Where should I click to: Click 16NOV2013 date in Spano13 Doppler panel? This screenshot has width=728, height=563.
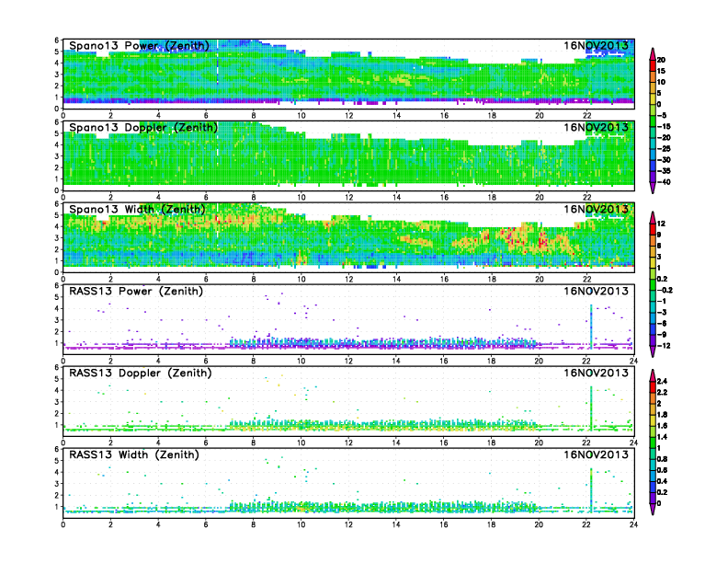pyautogui.click(x=597, y=127)
